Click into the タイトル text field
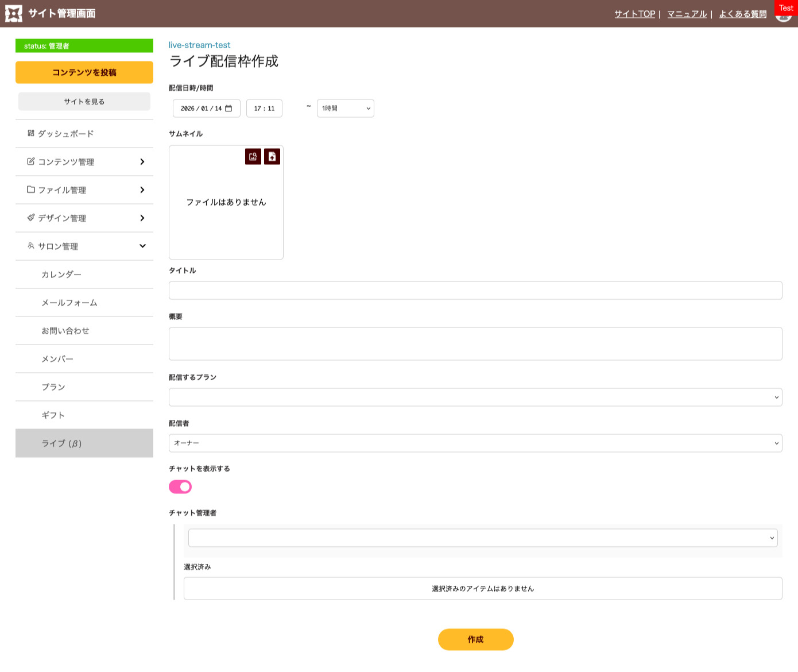This screenshot has width=798, height=672. click(475, 291)
